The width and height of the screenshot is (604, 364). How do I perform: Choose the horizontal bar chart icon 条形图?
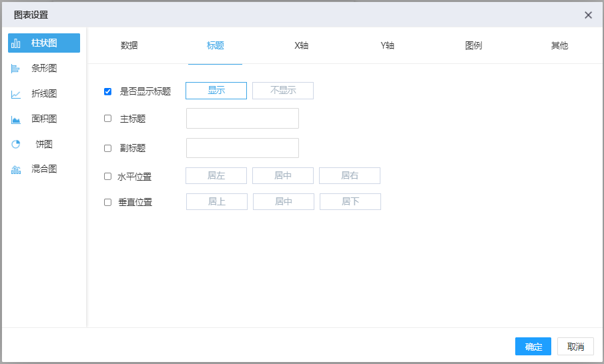coord(16,69)
